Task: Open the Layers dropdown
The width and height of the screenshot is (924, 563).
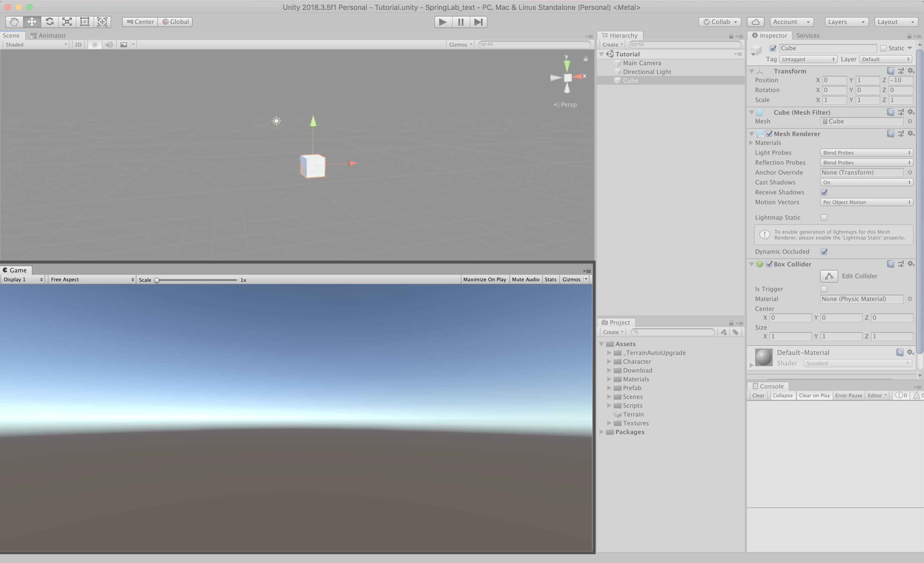Action: pyautogui.click(x=846, y=22)
